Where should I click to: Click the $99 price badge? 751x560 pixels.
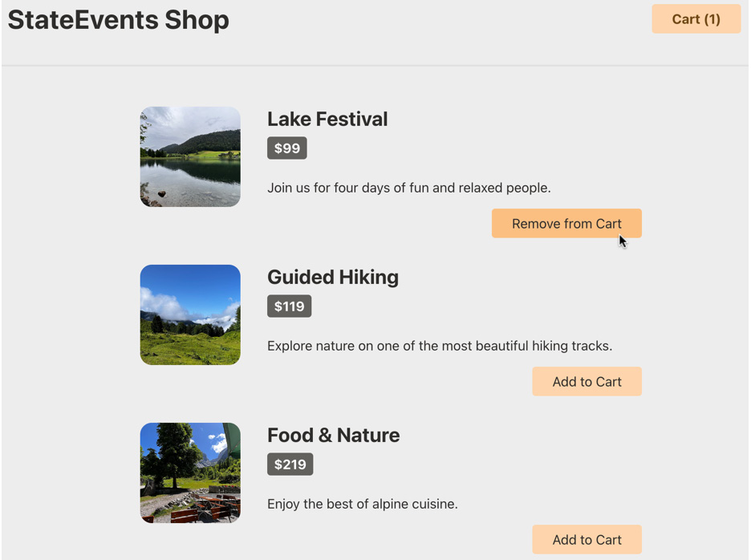[287, 148]
